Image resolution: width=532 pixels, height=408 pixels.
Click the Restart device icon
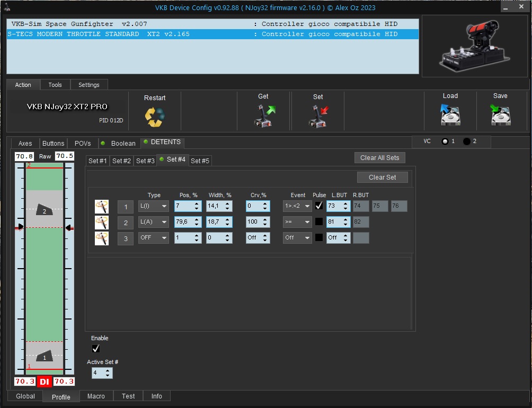tap(155, 116)
